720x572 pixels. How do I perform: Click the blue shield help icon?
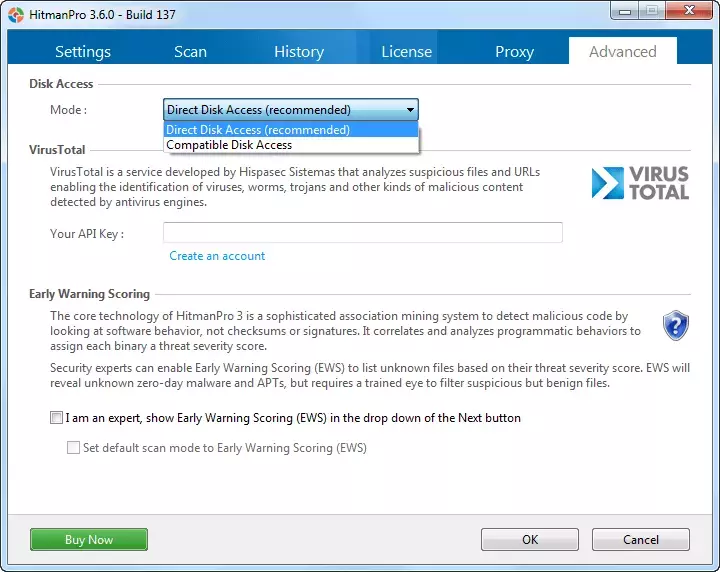point(675,325)
